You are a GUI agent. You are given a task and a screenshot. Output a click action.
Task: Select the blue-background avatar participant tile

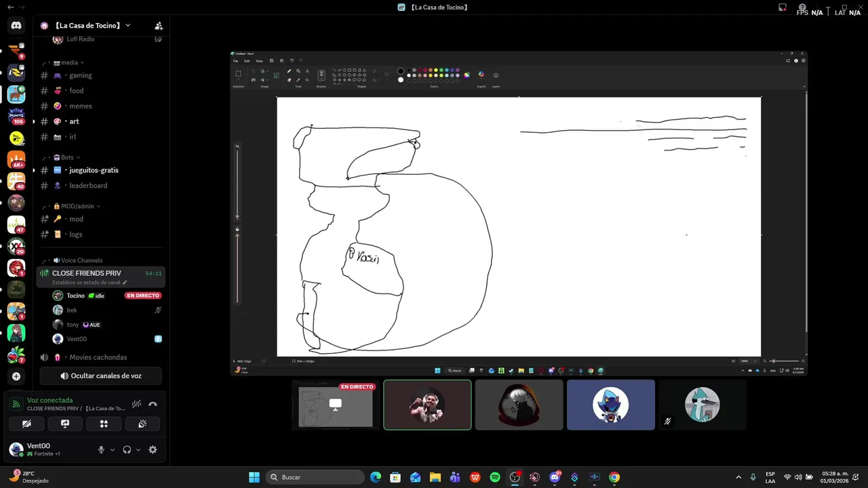[x=611, y=405]
